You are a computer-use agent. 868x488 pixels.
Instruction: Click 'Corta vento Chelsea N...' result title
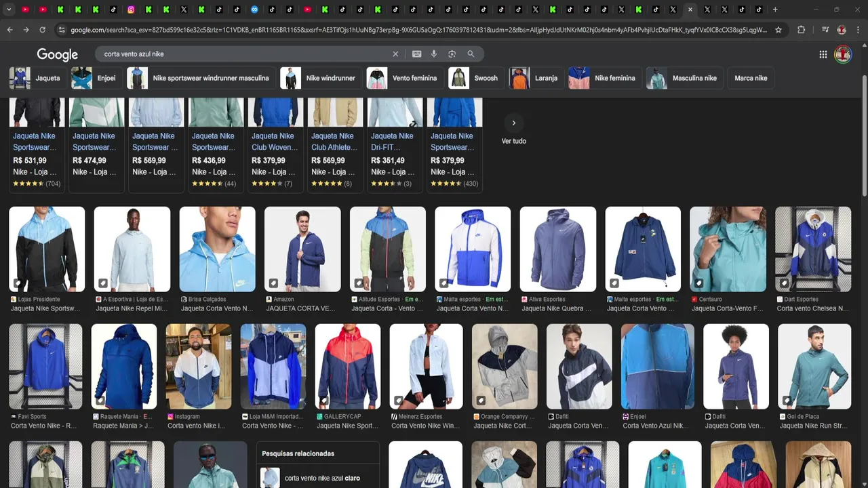(812, 308)
